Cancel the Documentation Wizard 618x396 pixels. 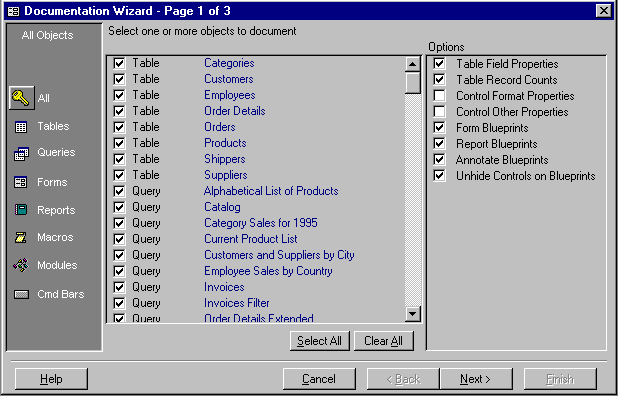coord(319,379)
